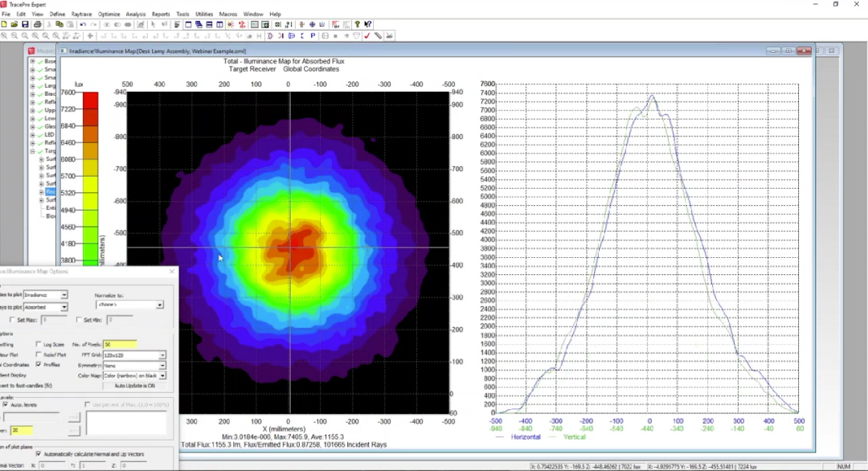Open existing file via folder icon
This screenshot has height=471, width=868.
(14, 24)
